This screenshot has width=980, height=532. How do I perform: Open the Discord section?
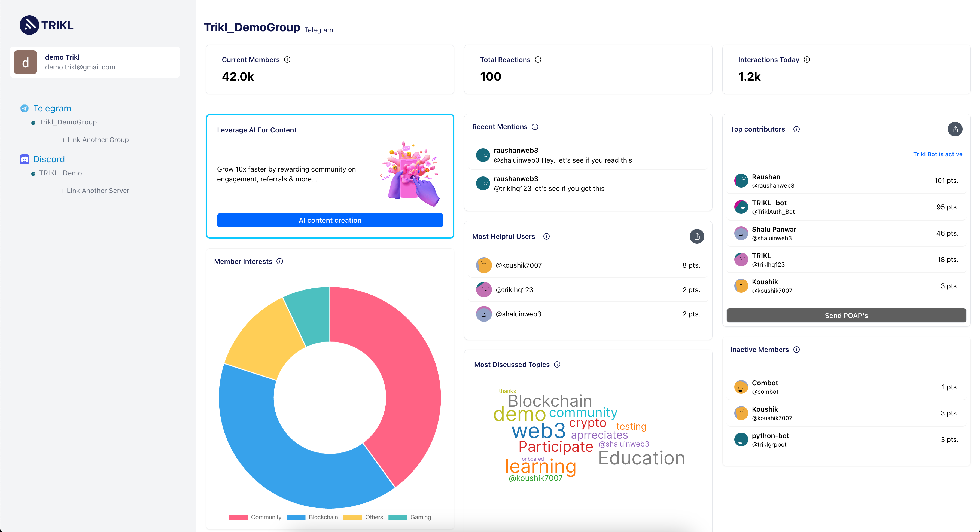(49, 159)
